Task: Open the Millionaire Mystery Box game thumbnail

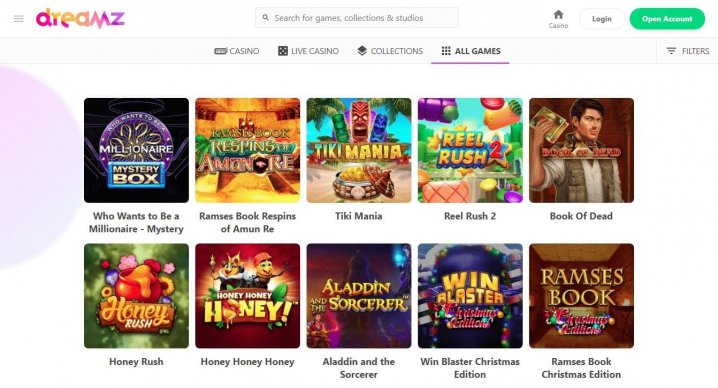Action: click(x=136, y=150)
